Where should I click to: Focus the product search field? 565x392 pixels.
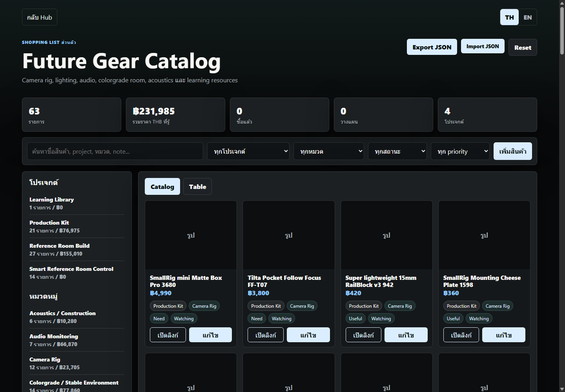[115, 151]
